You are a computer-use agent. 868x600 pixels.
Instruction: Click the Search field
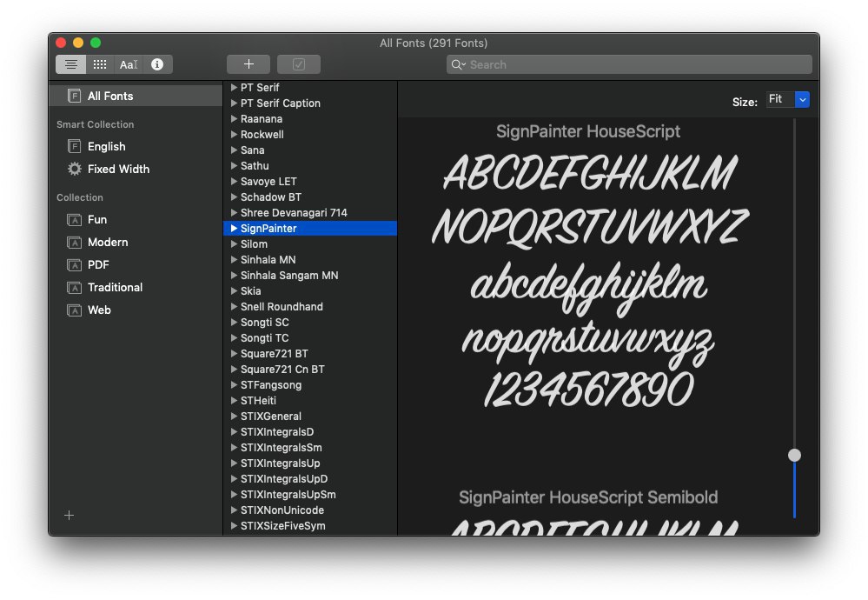point(629,64)
